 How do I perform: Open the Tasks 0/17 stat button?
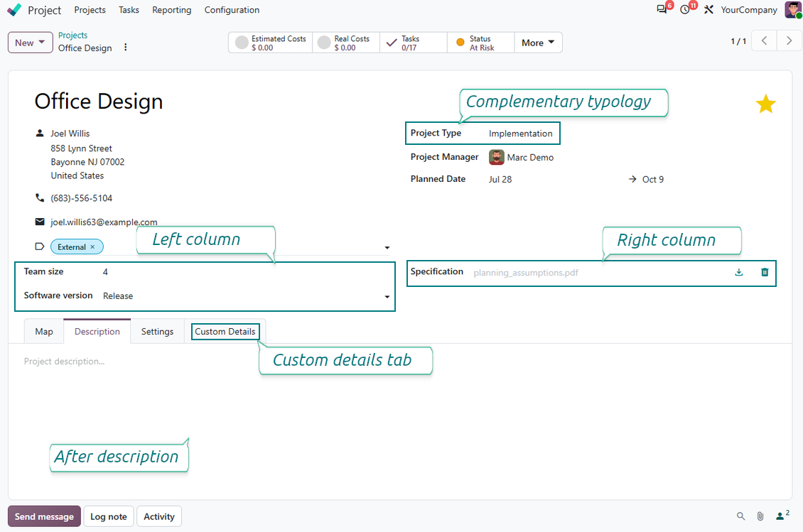[414, 43]
